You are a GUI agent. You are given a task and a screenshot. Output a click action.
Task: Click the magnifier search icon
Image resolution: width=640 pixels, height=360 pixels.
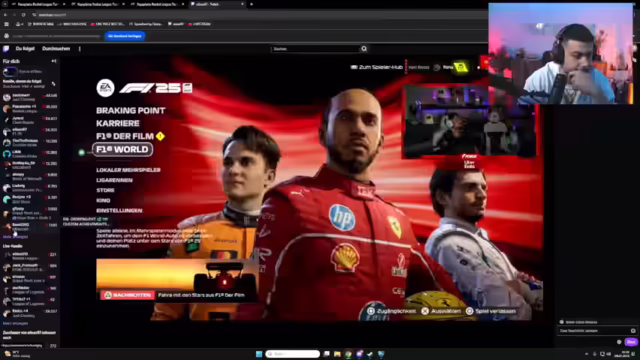pos(364,49)
